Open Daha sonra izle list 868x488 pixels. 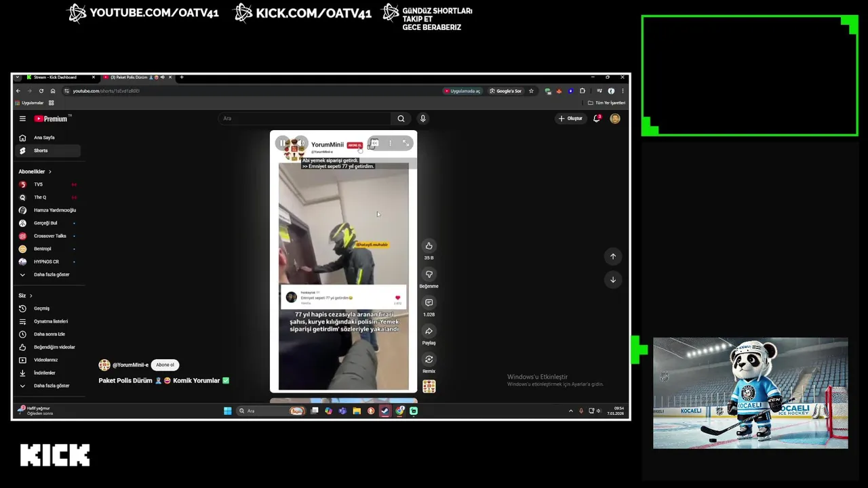click(x=48, y=334)
